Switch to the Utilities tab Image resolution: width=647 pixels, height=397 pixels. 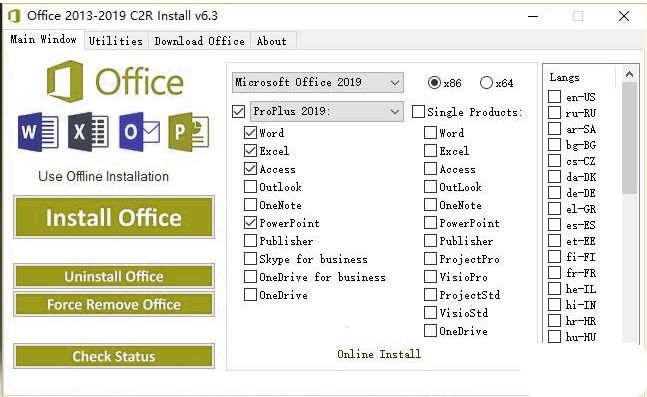point(116,41)
